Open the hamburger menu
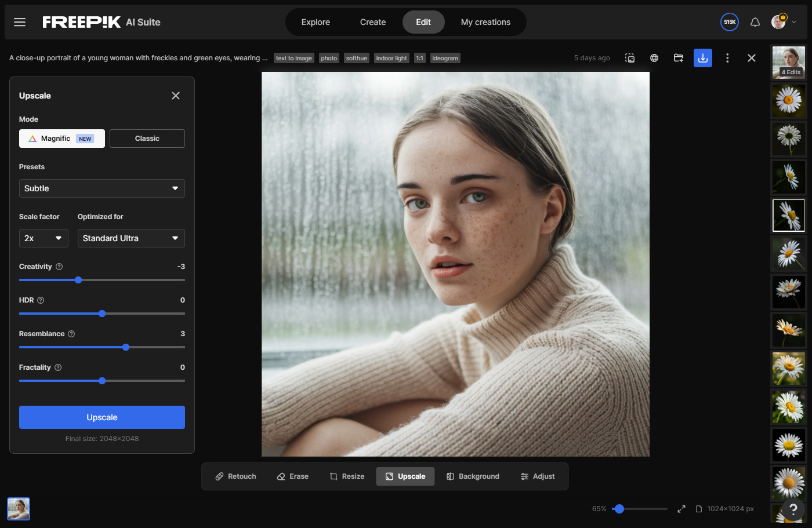This screenshot has width=812, height=528. [20, 22]
